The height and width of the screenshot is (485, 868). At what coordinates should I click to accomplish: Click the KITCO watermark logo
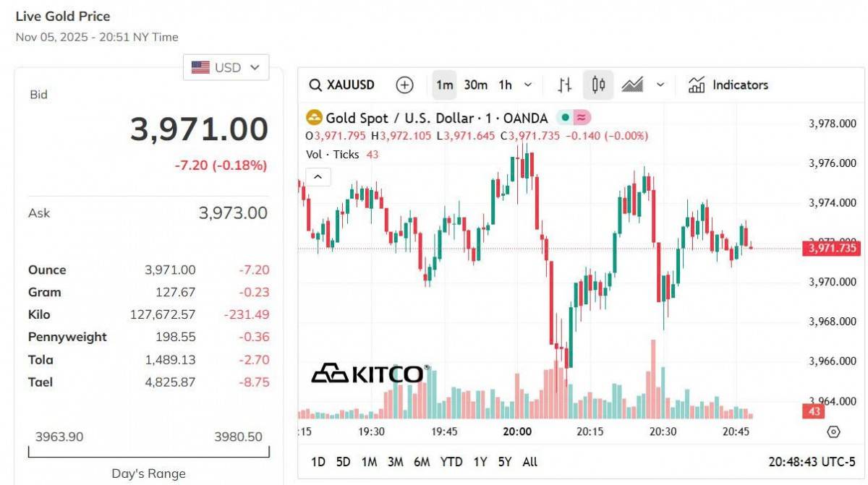[369, 374]
